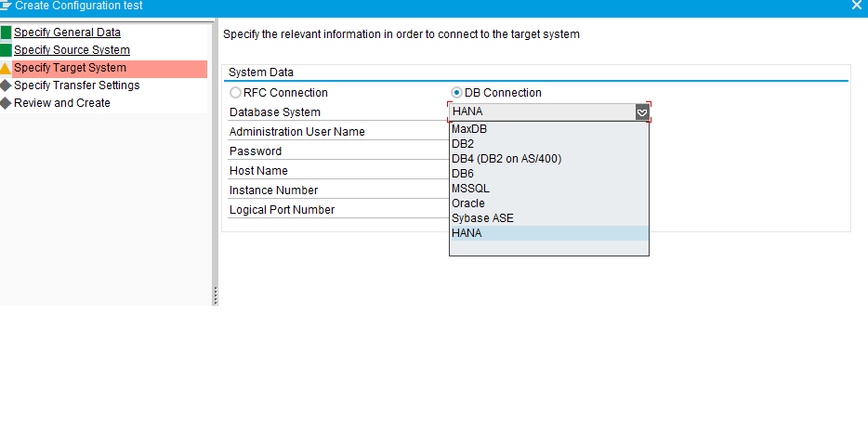868x446 pixels.
Task: Click green status icon for Source System
Action: pyautogui.click(x=7, y=50)
